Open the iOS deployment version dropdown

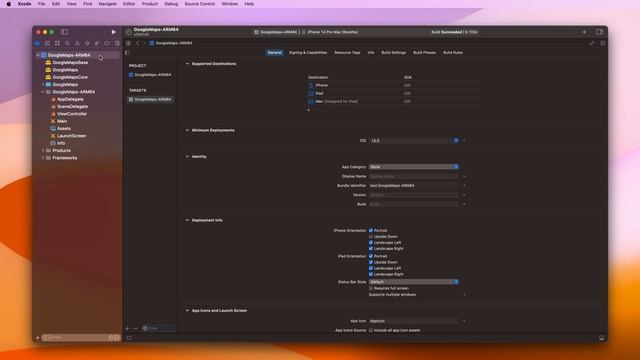pos(456,140)
